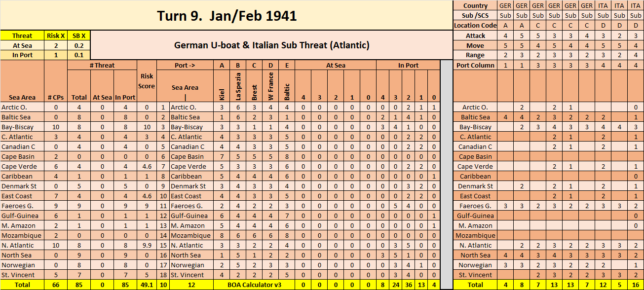Click port column letter 'E' header
Screen dimensions: 644x290
tap(287, 65)
